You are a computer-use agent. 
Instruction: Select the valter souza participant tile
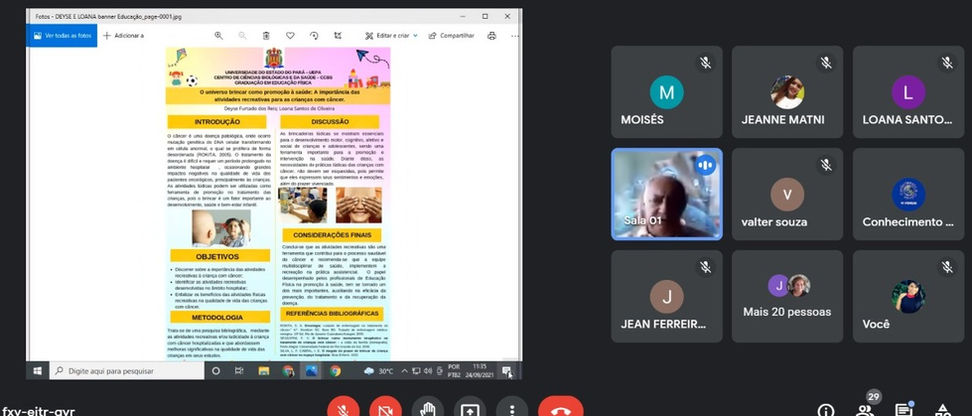pyautogui.click(x=787, y=194)
